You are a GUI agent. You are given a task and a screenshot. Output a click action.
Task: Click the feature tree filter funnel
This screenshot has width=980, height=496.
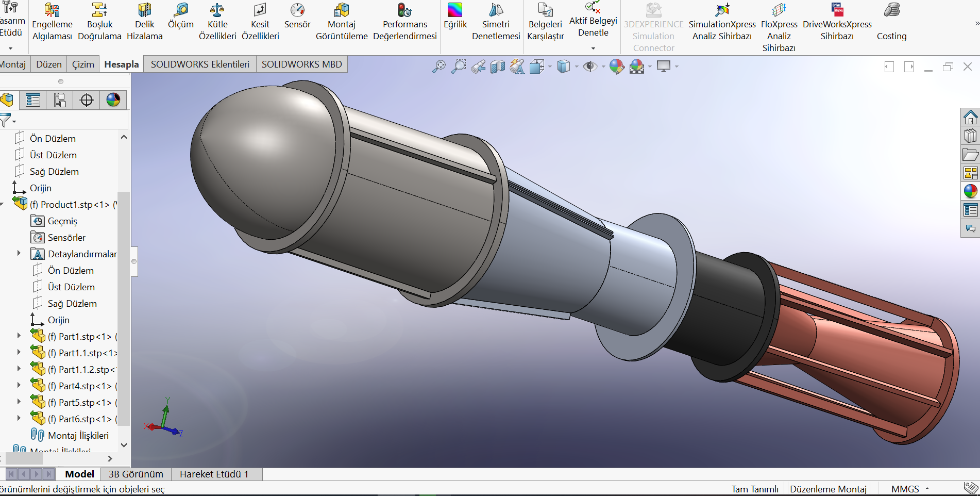[6, 120]
